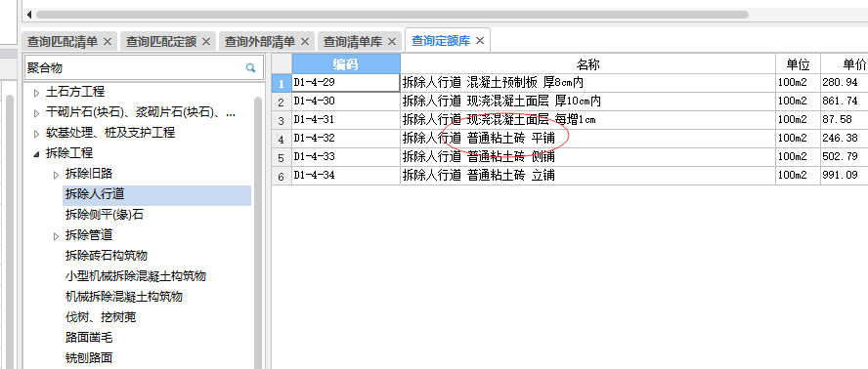Select row header number 6
Image resolution: width=868 pixels, height=369 pixels.
pyautogui.click(x=282, y=176)
